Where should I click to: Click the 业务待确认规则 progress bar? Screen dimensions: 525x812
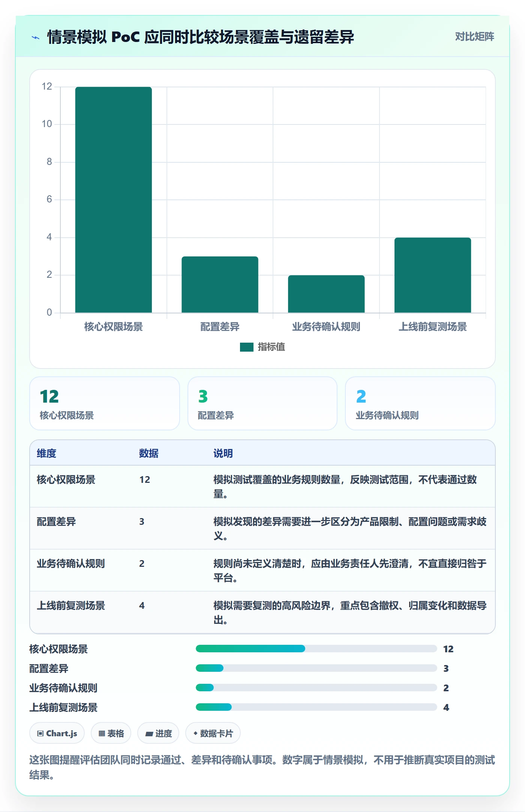316,688
